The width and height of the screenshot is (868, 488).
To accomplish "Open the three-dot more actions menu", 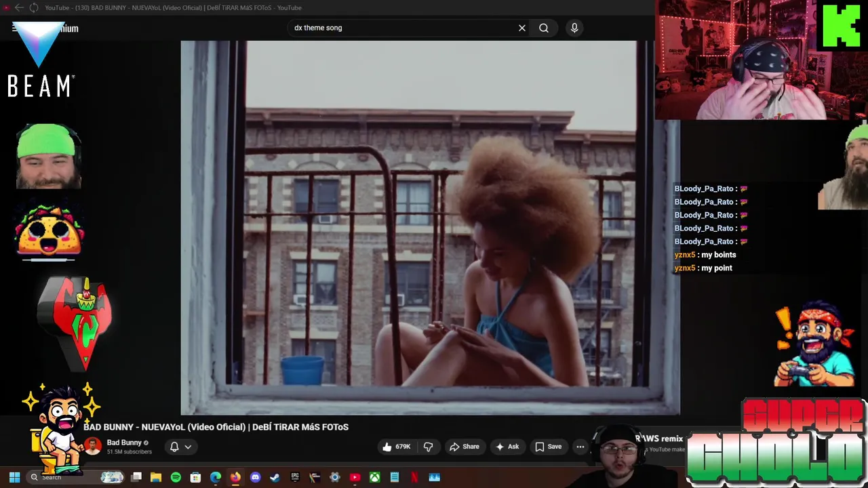I will pyautogui.click(x=580, y=447).
